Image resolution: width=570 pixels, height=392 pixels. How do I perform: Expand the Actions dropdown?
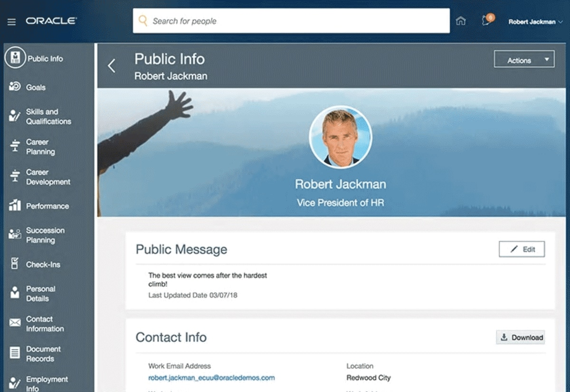tap(524, 60)
